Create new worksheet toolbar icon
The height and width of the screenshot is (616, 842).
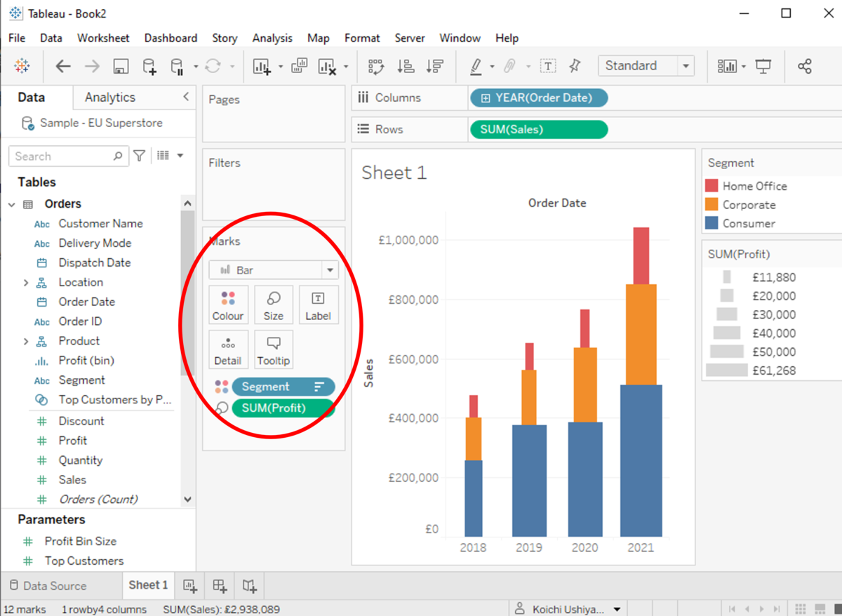click(x=262, y=67)
